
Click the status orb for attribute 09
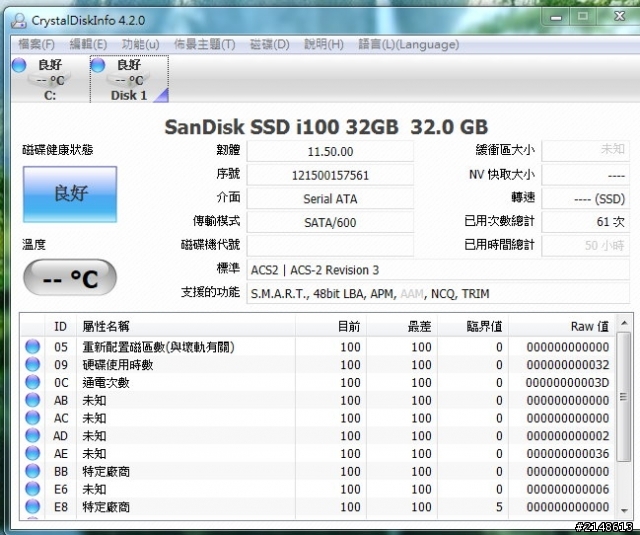[x=32, y=364]
